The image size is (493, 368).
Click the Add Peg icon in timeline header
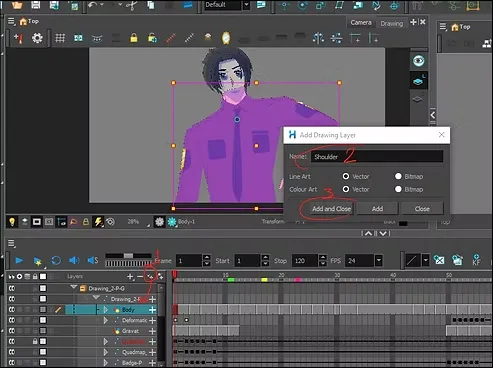click(x=160, y=276)
